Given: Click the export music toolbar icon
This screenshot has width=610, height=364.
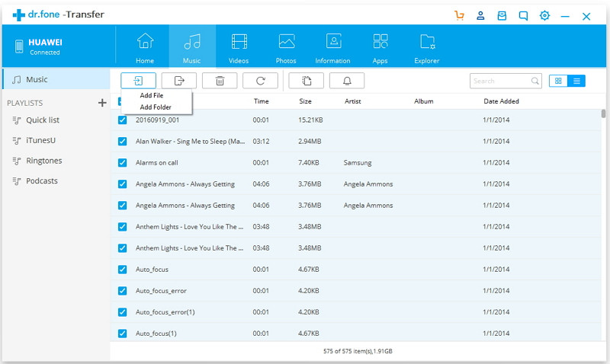Looking at the screenshot, I should click(x=179, y=80).
